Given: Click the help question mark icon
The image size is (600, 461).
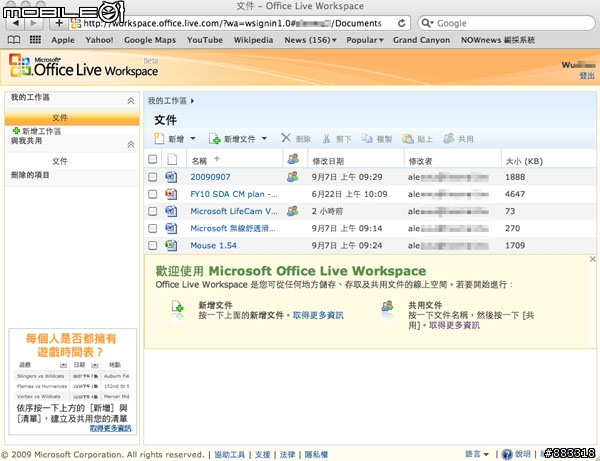Looking at the screenshot, I should 507,454.
